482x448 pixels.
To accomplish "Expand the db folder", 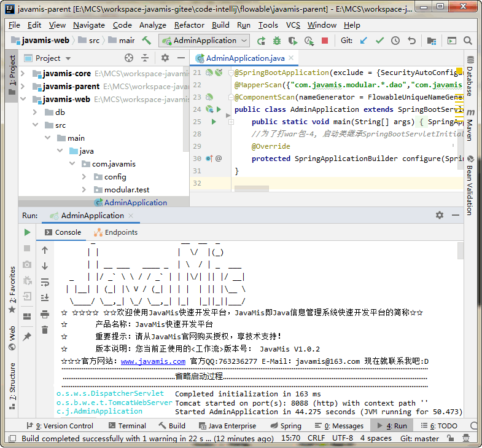I will [35, 112].
